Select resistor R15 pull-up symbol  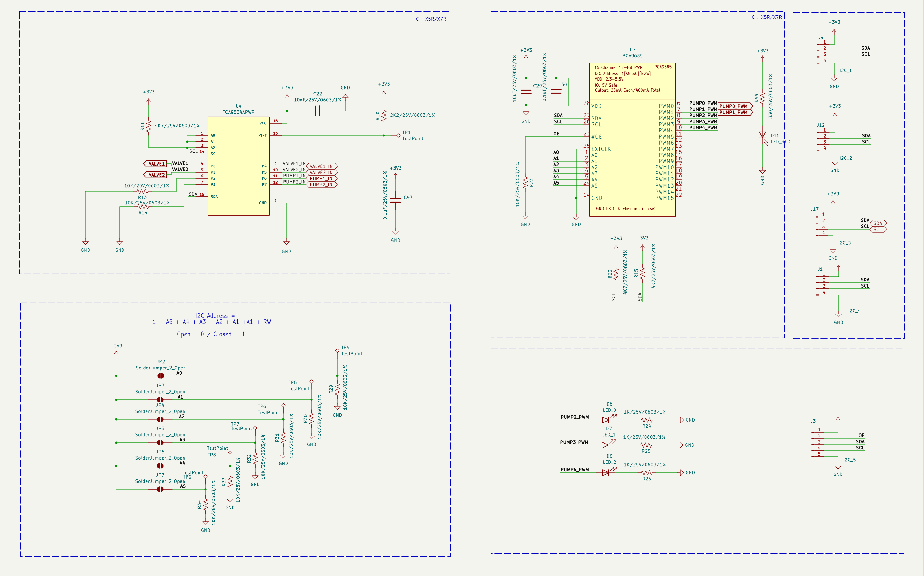coord(642,273)
